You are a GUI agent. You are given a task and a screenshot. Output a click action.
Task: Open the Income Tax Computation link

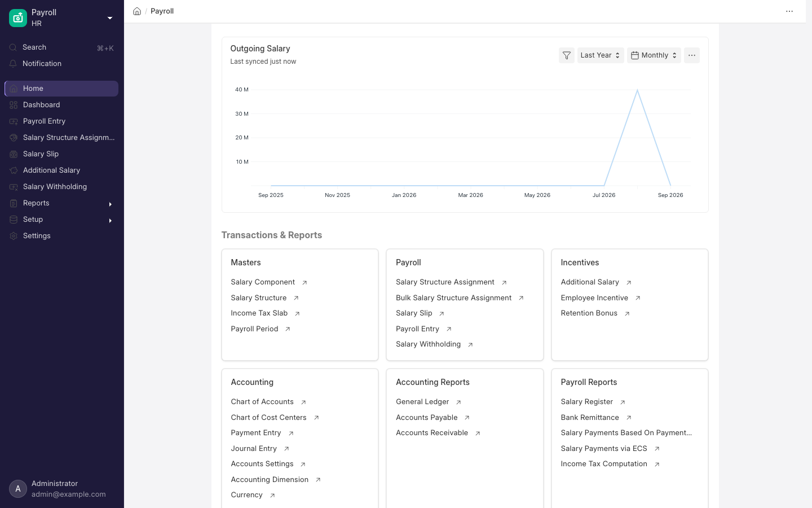604,464
